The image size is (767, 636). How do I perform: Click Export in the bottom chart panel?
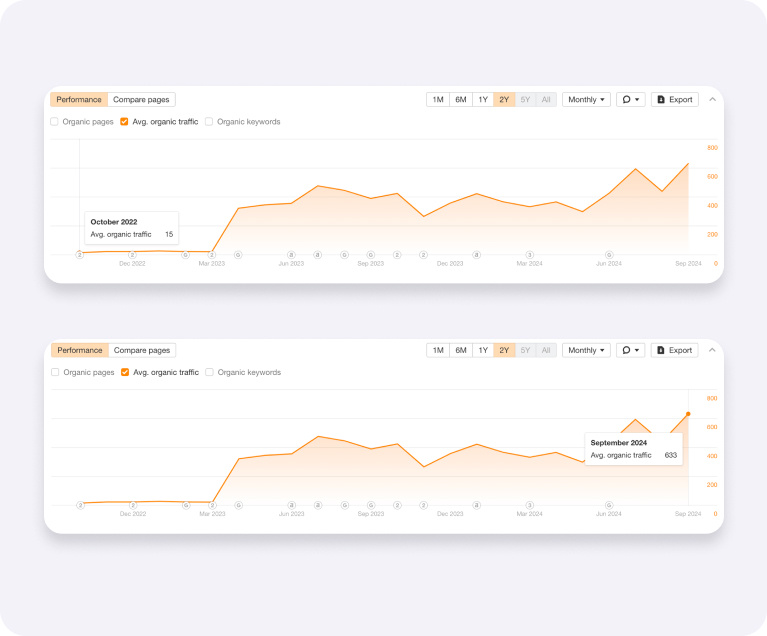675,350
